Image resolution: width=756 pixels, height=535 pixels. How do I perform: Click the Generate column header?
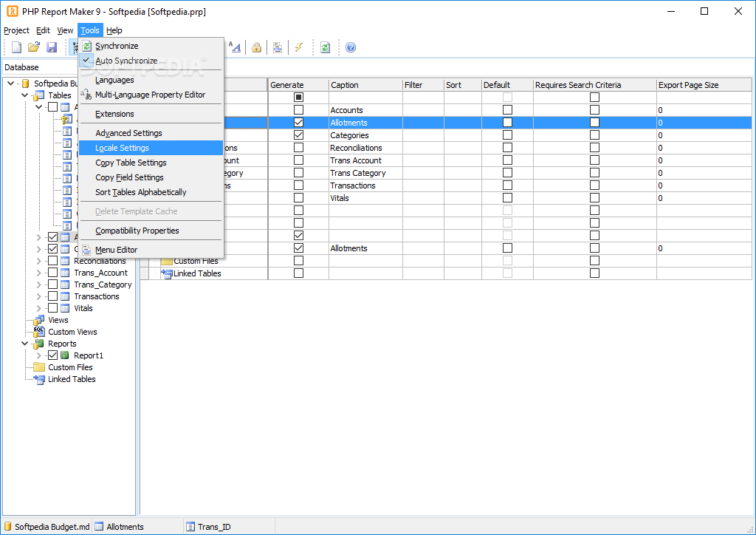[x=298, y=85]
